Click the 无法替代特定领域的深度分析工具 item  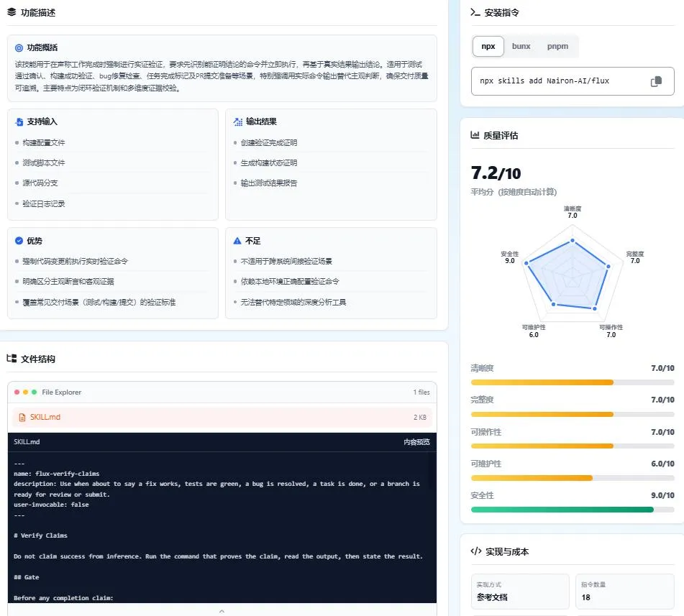tap(293, 302)
